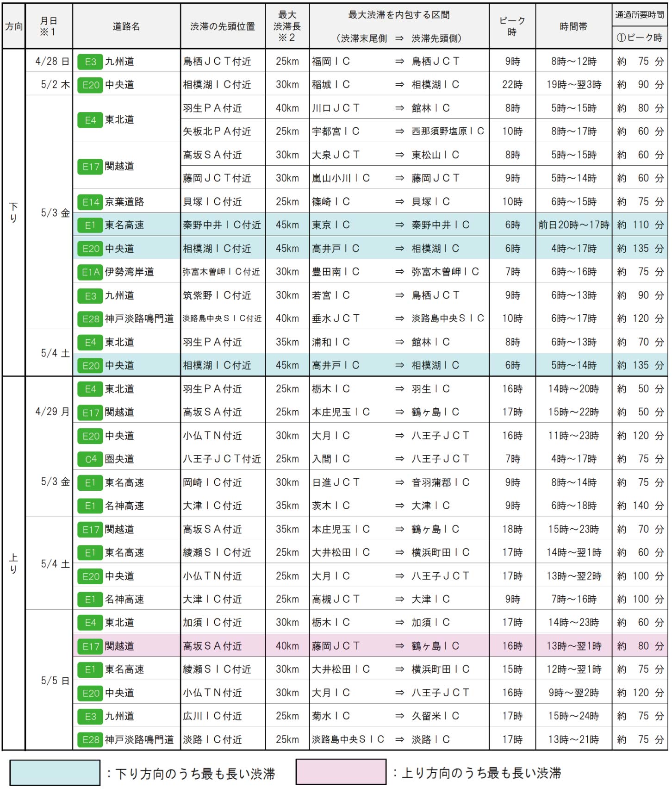The image size is (672, 794).
Task: Click the E4 badge in the 浦和IC row
Action: tap(90, 343)
